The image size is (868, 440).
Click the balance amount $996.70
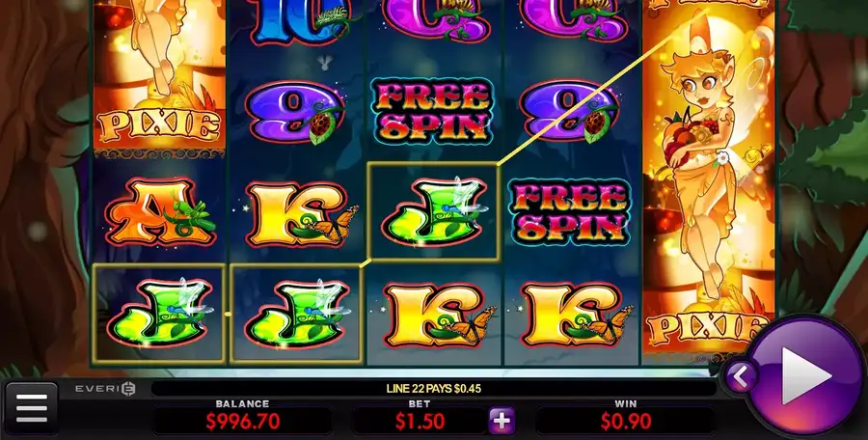coord(243,422)
